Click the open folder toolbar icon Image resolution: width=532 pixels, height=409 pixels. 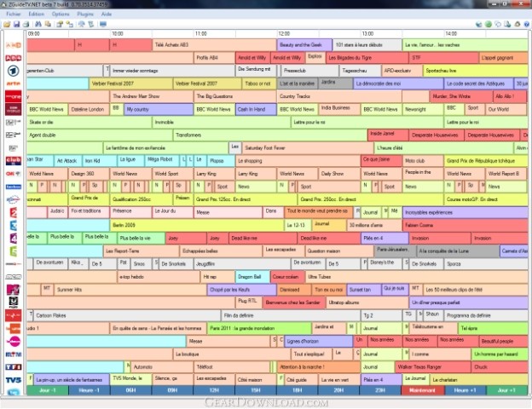[7, 24]
